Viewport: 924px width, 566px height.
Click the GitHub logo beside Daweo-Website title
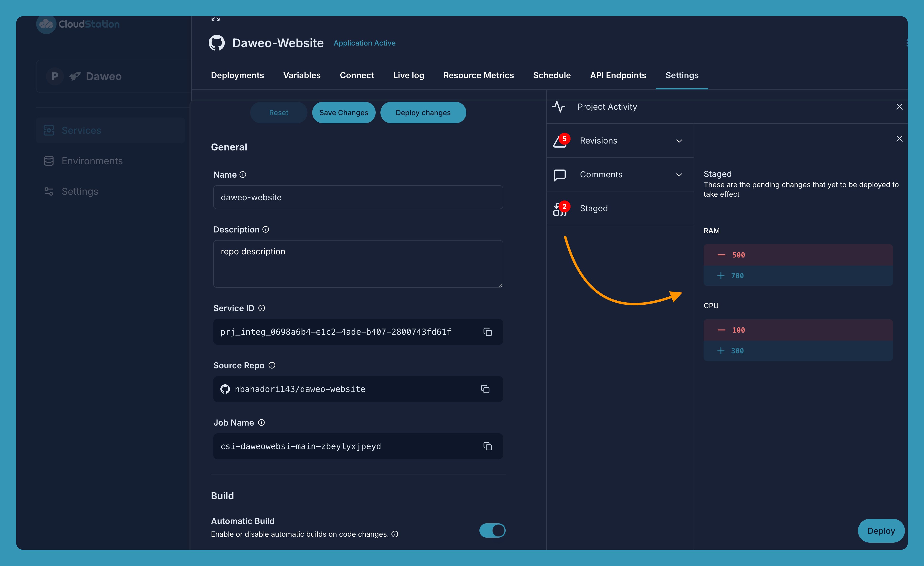click(x=216, y=43)
